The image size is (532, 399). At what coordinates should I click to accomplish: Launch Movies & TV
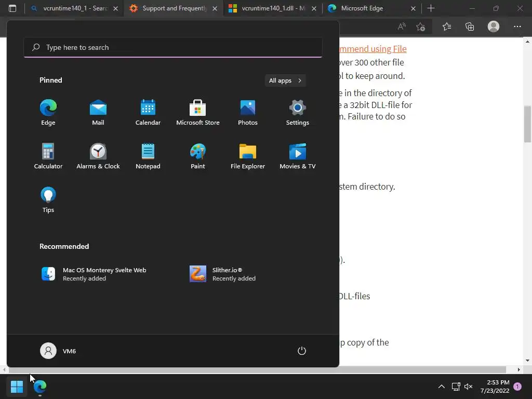point(298,156)
